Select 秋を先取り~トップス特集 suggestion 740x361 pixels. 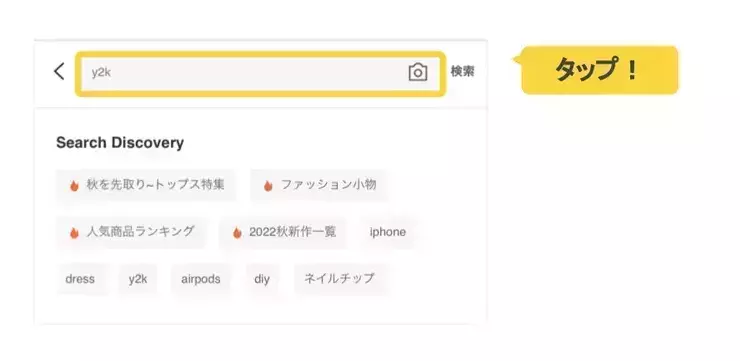coord(146,185)
